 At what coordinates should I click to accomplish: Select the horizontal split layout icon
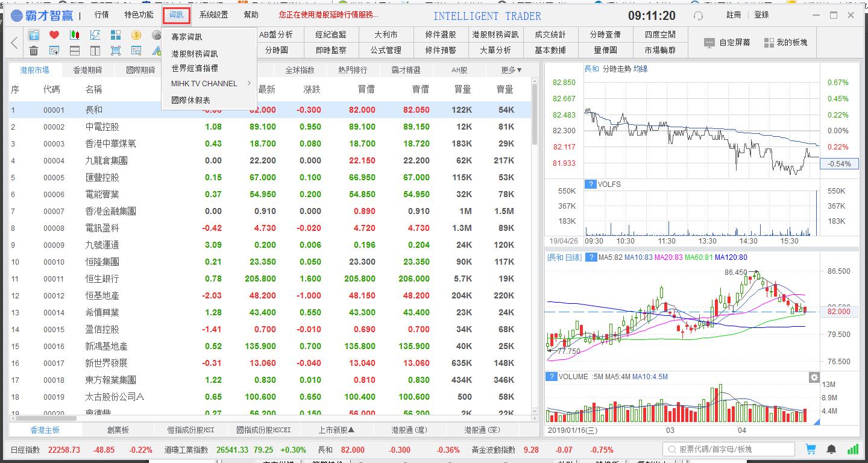75,51
